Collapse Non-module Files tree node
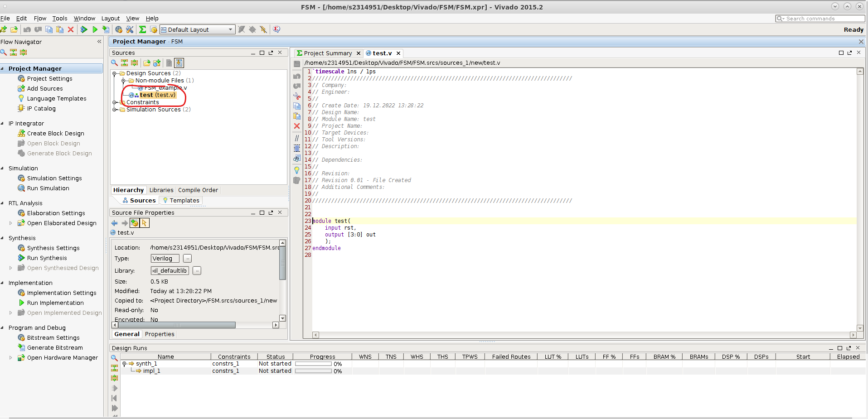Image resolution: width=868 pixels, height=419 pixels. [x=123, y=81]
